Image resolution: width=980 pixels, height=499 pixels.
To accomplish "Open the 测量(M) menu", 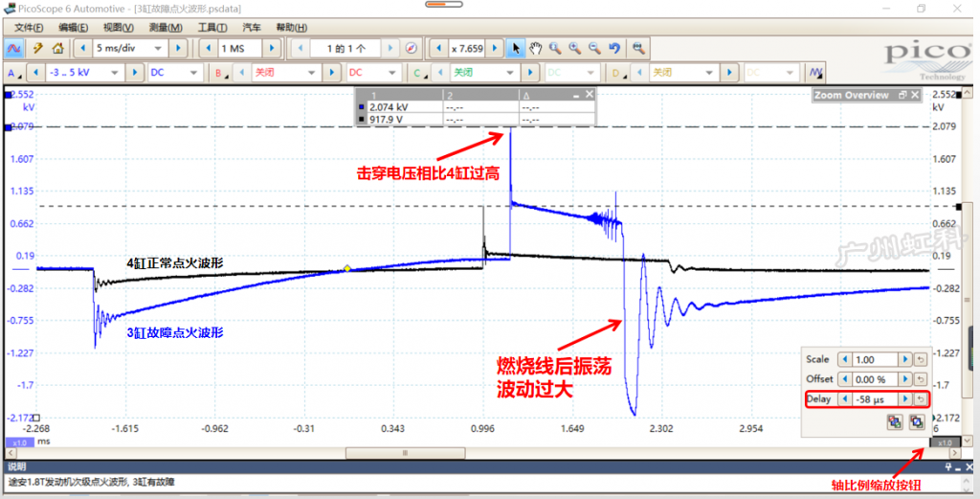I will coord(166,28).
